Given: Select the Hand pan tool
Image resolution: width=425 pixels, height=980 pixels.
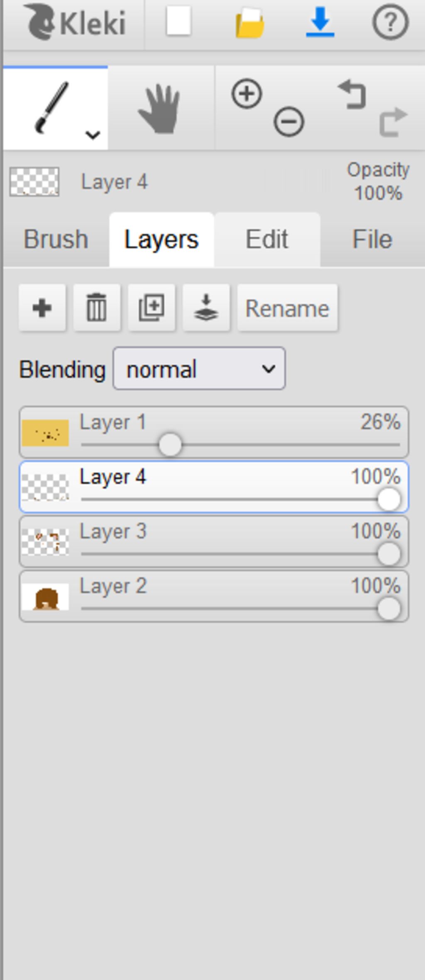Looking at the screenshot, I should [x=160, y=109].
